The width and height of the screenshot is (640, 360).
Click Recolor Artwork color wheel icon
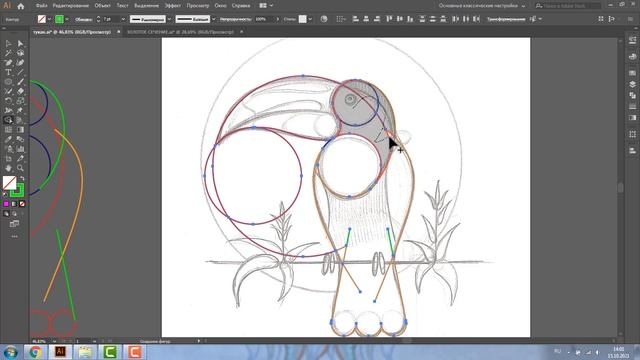tap(324, 19)
